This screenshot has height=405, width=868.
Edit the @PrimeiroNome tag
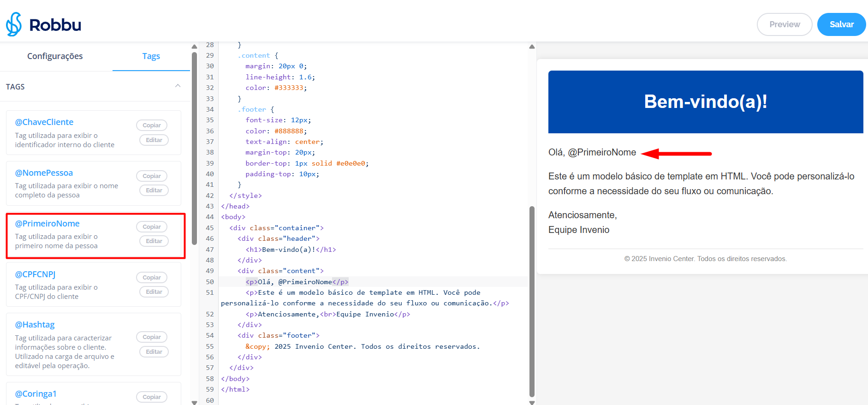tap(154, 241)
